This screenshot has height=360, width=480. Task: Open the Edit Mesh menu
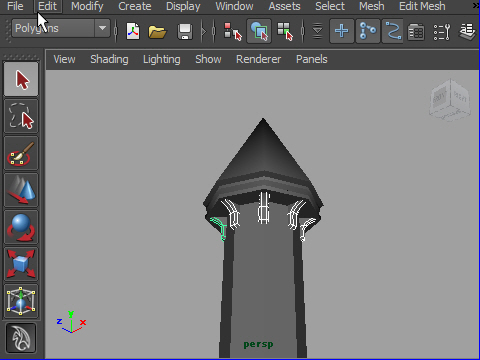(422, 6)
